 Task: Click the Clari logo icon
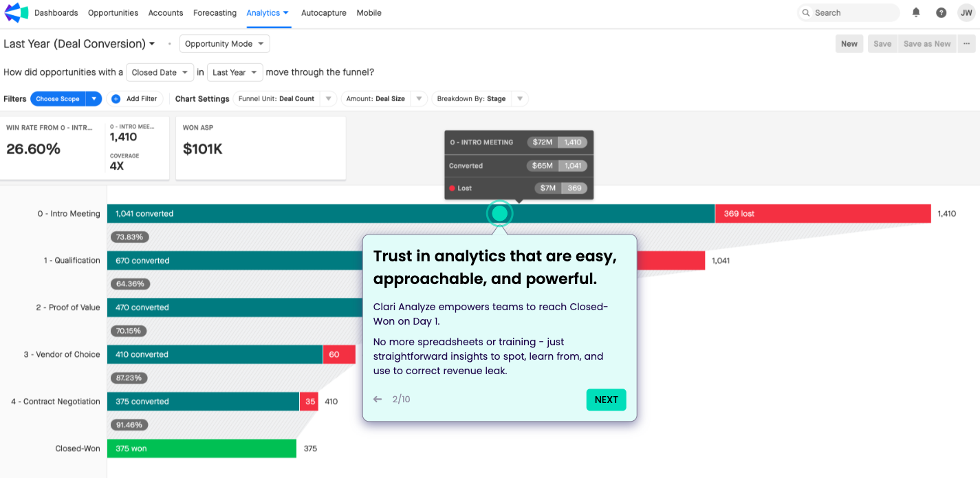(x=17, y=12)
